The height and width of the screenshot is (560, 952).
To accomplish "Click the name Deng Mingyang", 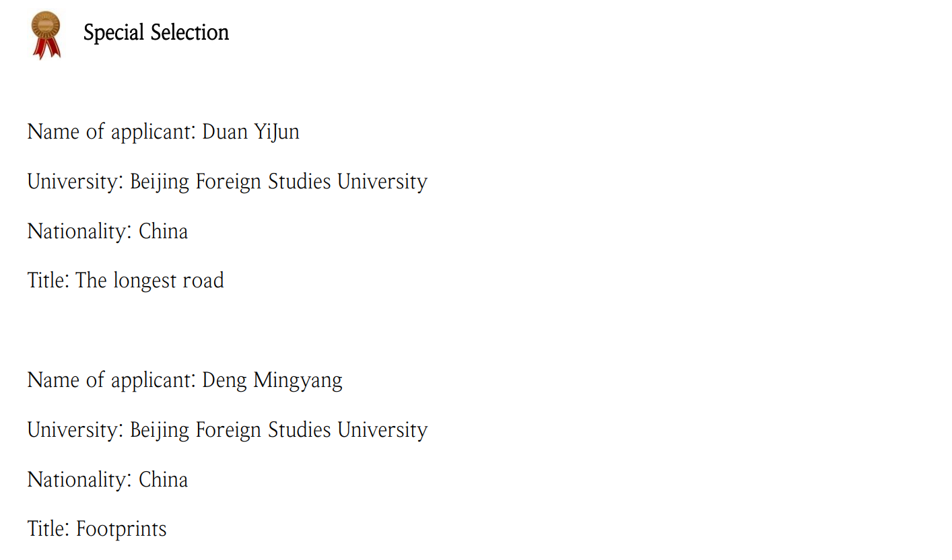I will tap(273, 381).
